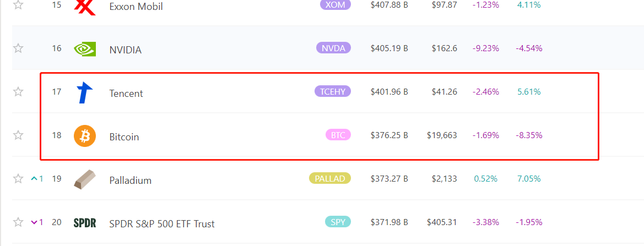644x246 pixels.
Task: Click the SPY teal ticker badge
Action: point(338,222)
